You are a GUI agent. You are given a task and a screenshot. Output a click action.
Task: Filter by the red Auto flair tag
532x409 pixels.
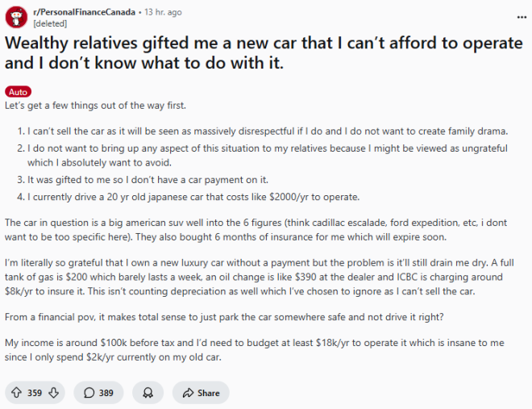click(18, 92)
